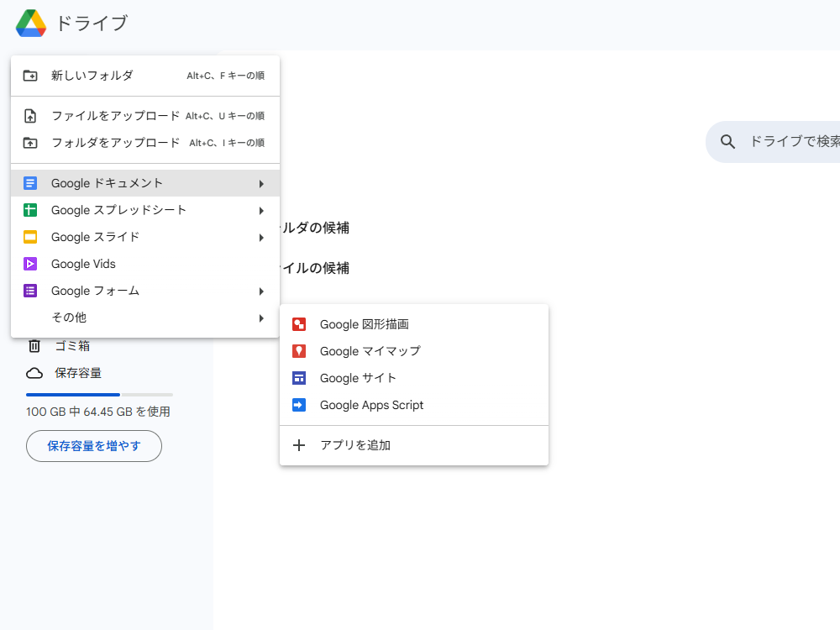Choose フォルダをアップロード from the menu
840x630 pixels.
(x=145, y=143)
